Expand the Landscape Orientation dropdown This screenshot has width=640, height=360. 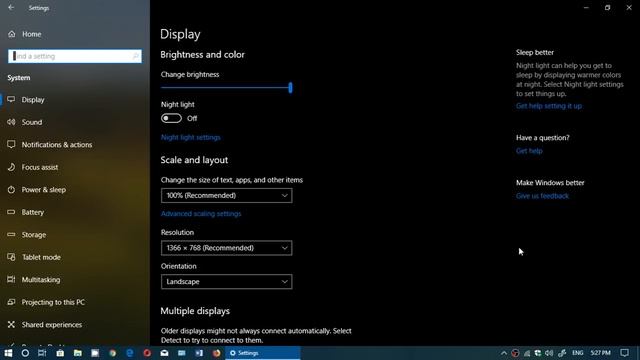point(227,282)
